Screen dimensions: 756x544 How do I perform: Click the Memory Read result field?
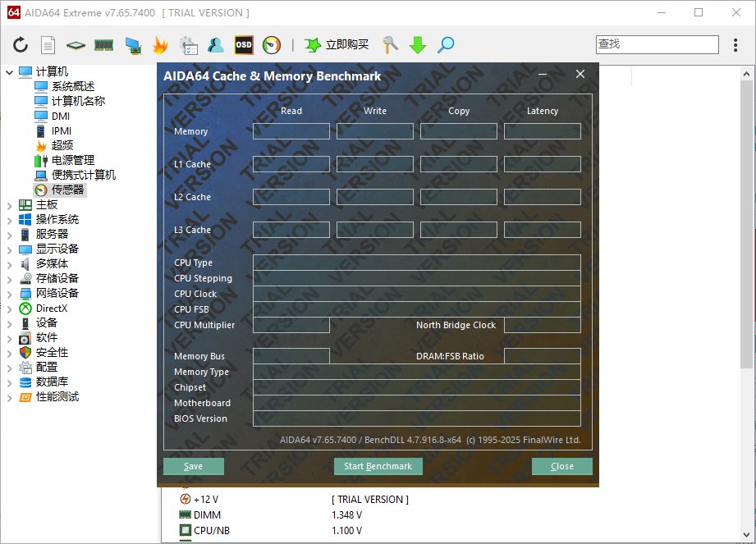click(291, 131)
